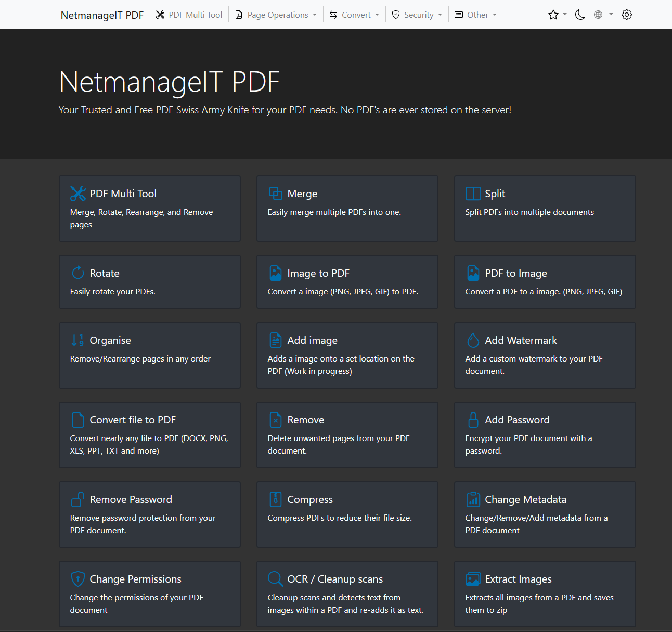Click the Compress card's zip file icon
This screenshot has height=632, width=672.
(275, 499)
